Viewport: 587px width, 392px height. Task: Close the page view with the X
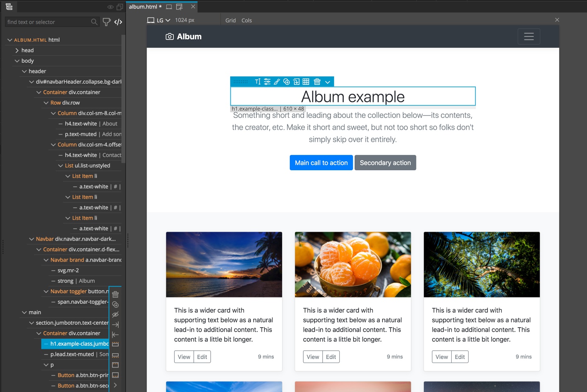pos(557,20)
